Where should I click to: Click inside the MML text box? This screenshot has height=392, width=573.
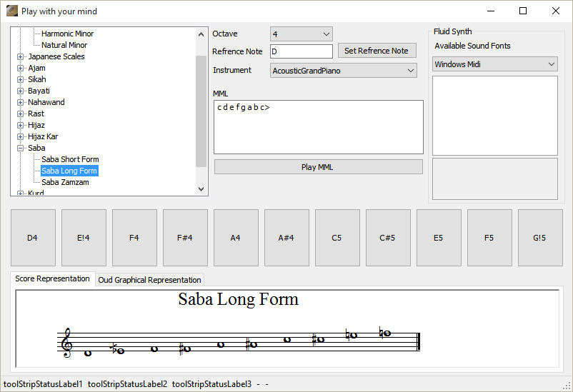pyautogui.click(x=318, y=127)
